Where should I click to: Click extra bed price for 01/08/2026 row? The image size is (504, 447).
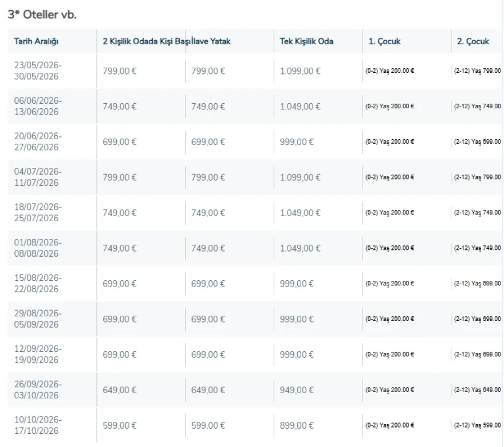tap(208, 249)
